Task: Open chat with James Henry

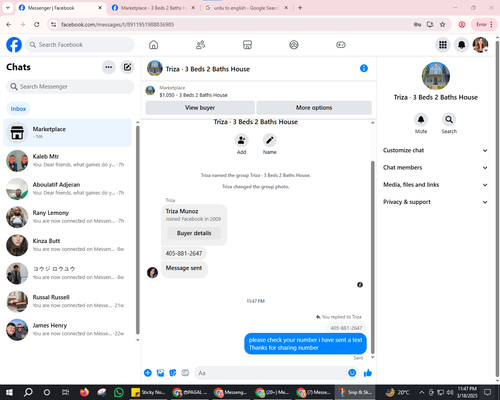Action: (68, 330)
